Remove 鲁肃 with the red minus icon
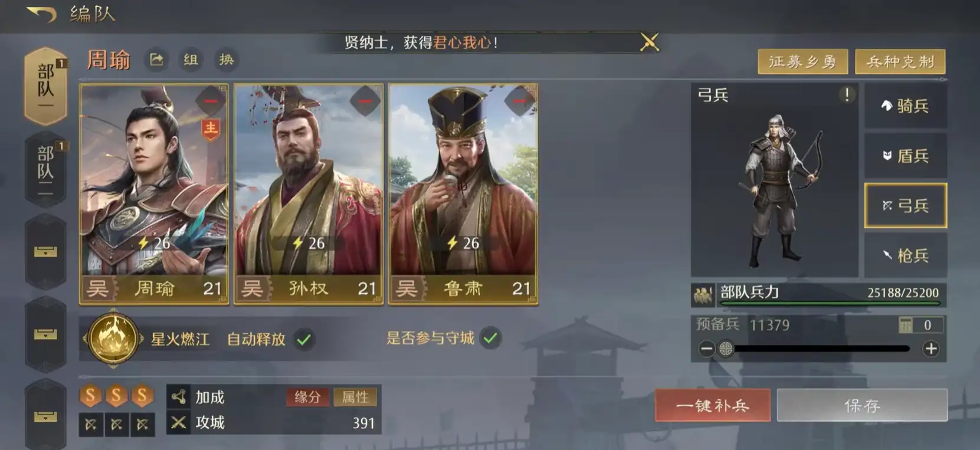 coord(519,101)
